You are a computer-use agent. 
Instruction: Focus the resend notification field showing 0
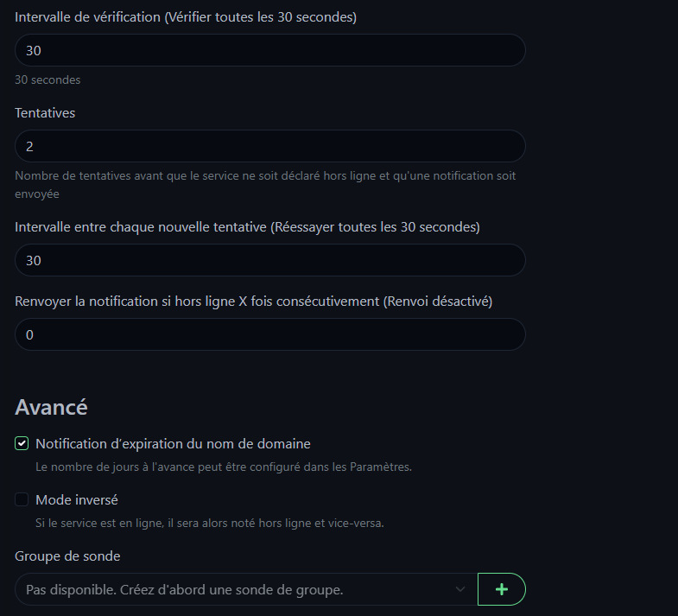click(x=269, y=334)
